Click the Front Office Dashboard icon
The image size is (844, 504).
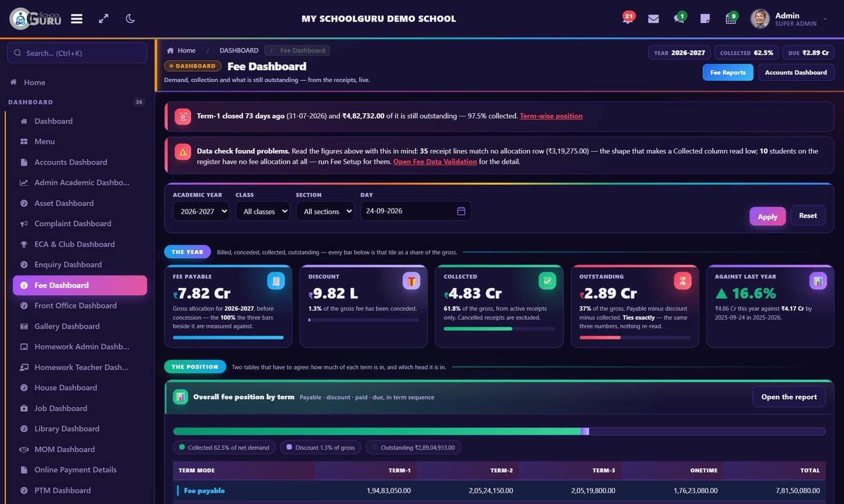(x=24, y=306)
